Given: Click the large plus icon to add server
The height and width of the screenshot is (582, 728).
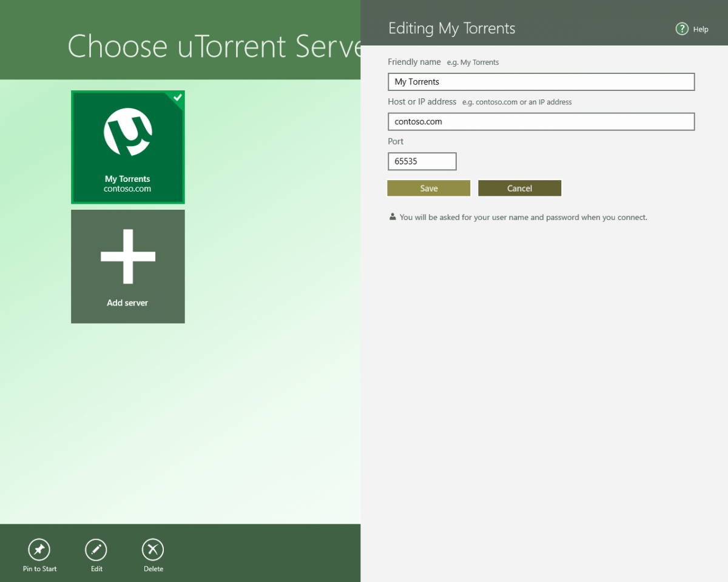Looking at the screenshot, I should (x=128, y=256).
